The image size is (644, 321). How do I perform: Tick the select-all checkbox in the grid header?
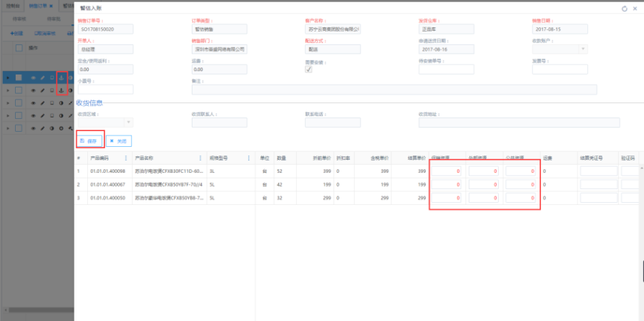[x=19, y=47]
